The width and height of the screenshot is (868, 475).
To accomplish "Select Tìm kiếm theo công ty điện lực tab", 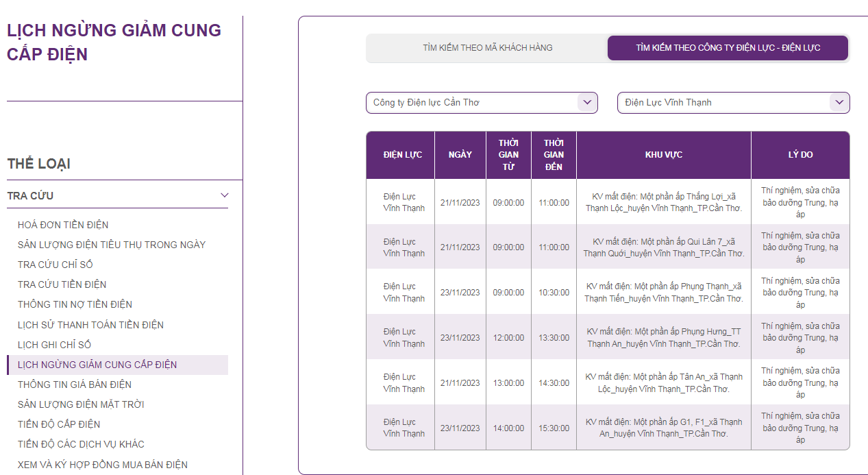I will (x=728, y=48).
